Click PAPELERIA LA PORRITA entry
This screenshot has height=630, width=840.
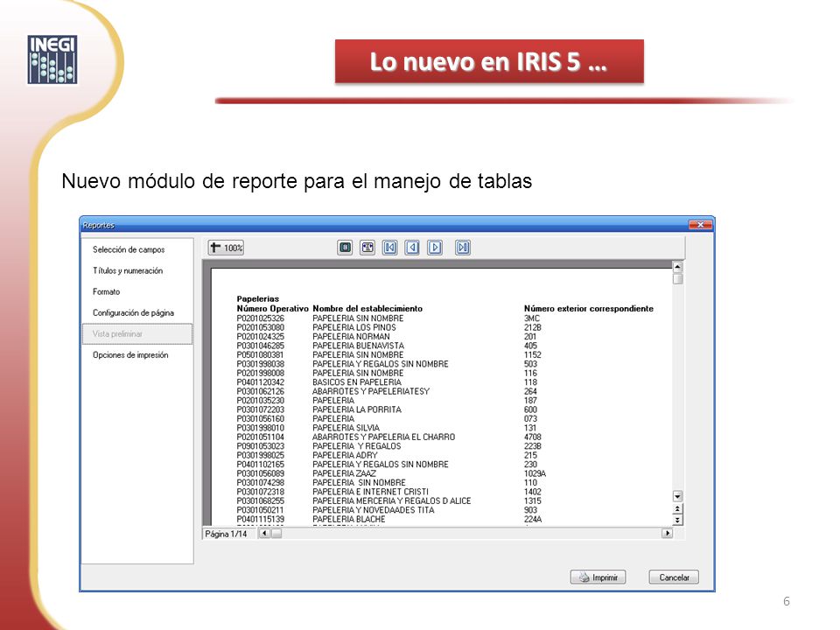pyautogui.click(x=357, y=409)
